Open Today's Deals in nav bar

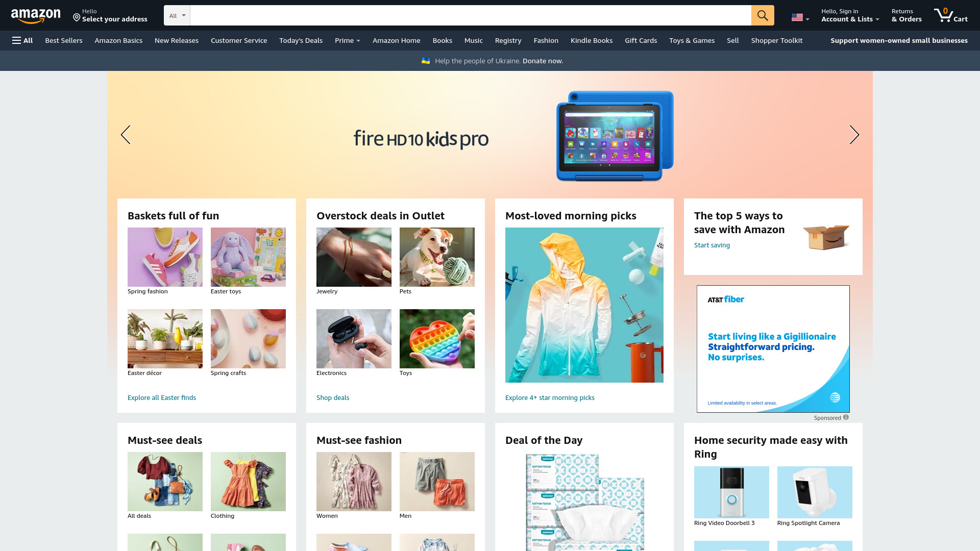click(301, 40)
